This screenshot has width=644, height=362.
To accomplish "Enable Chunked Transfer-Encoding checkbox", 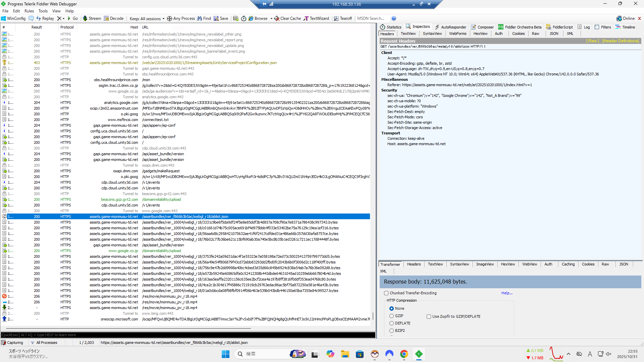I will [x=386, y=293].
